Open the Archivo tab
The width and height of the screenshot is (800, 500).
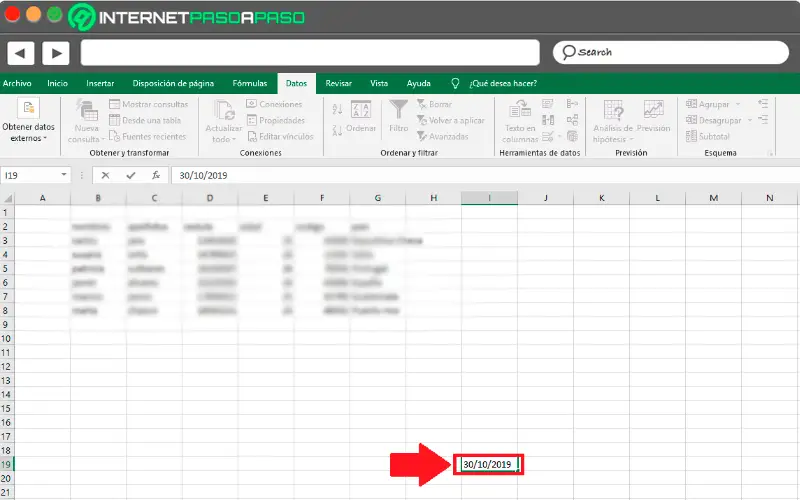click(x=17, y=83)
